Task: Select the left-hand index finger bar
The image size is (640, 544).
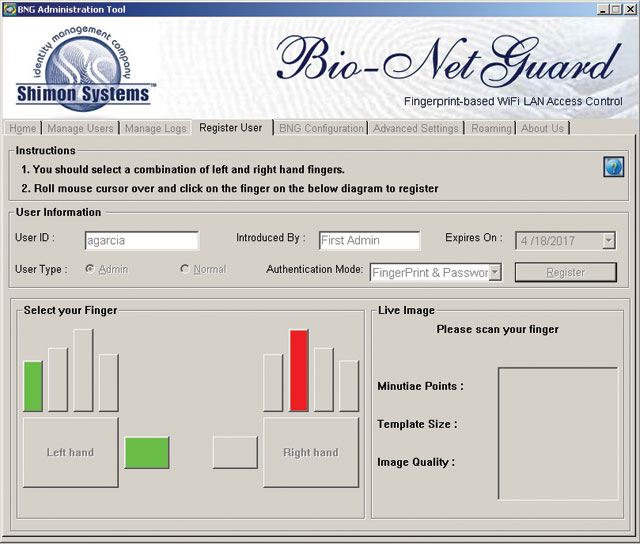Action: pyautogui.click(x=109, y=382)
